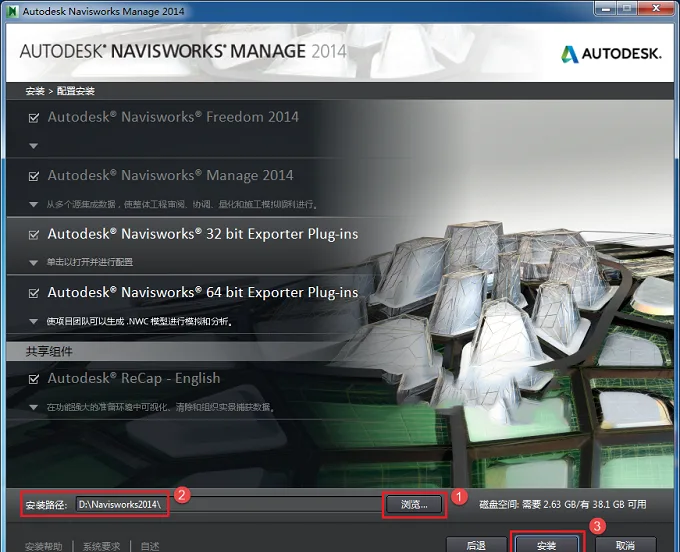
Task: Uncheck Autodesk Navisworks Freedom 2014
Action: click(x=33, y=118)
